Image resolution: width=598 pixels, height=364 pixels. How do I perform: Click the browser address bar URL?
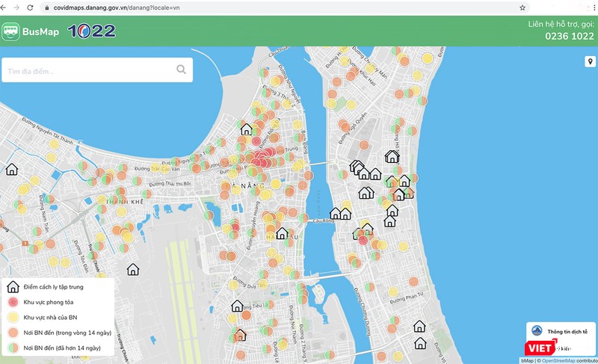tap(112, 7)
